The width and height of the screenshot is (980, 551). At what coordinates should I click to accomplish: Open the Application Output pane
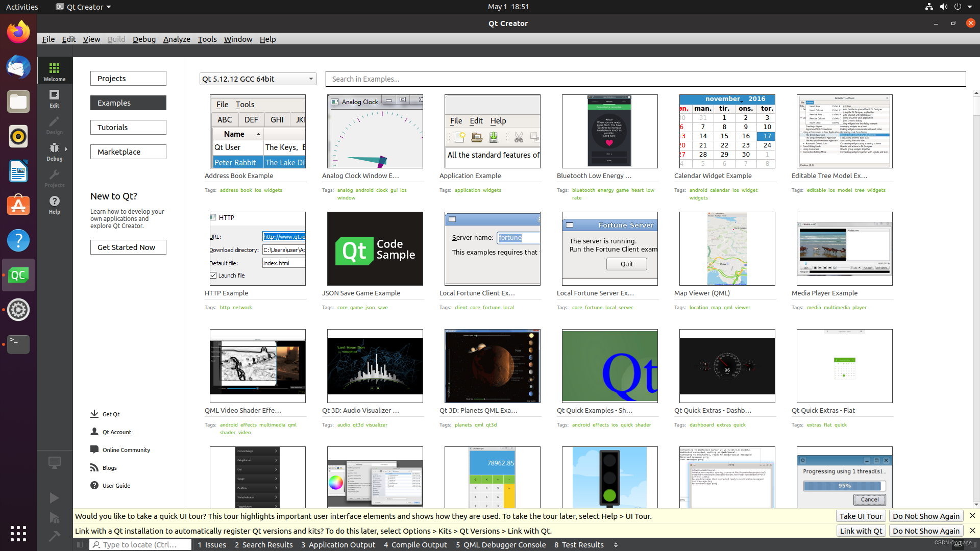[x=338, y=544]
